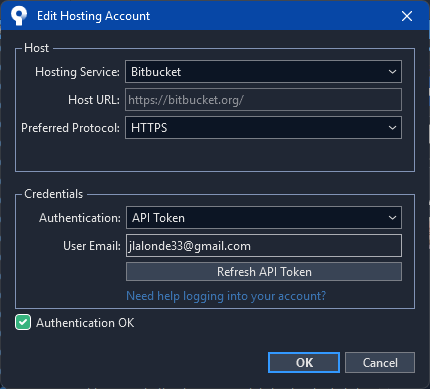
Task: Click the green Authentication OK check icon
Action: [23, 322]
